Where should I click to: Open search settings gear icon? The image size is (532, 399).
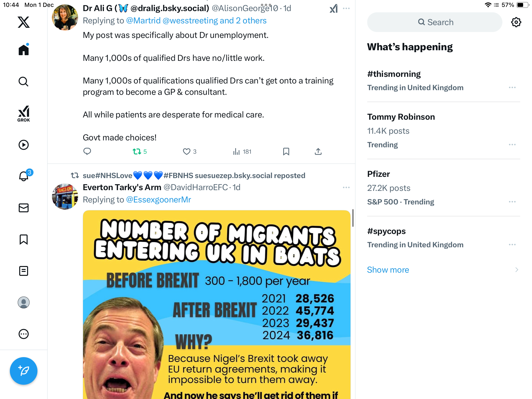tap(516, 22)
